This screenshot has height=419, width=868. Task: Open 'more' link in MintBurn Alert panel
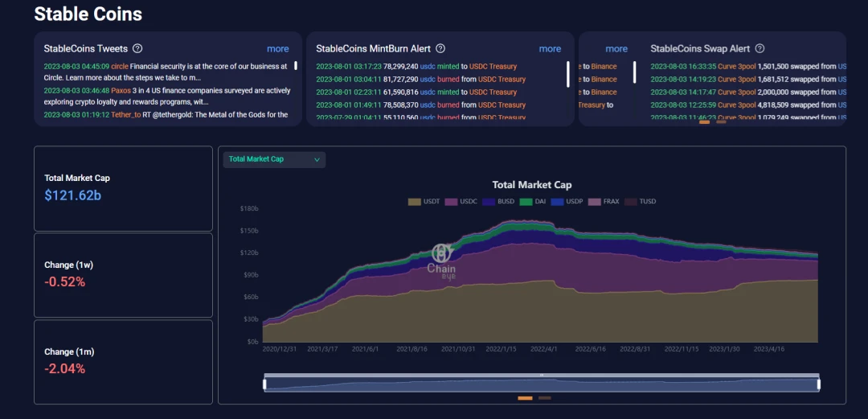coord(550,49)
